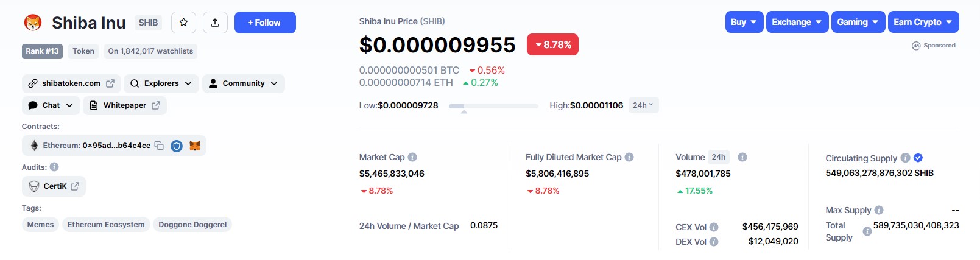Open the Community dropdown
This screenshot has height=260, width=980.
pyautogui.click(x=244, y=83)
